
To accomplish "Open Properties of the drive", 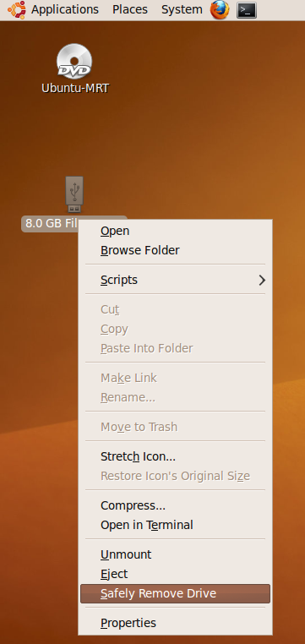I will pos(175,623).
